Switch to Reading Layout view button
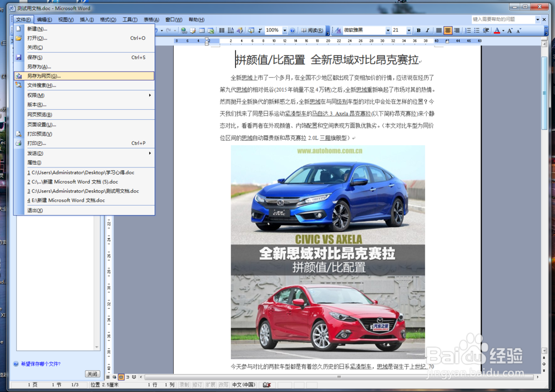The height and width of the screenshot is (392, 555). click(134, 377)
